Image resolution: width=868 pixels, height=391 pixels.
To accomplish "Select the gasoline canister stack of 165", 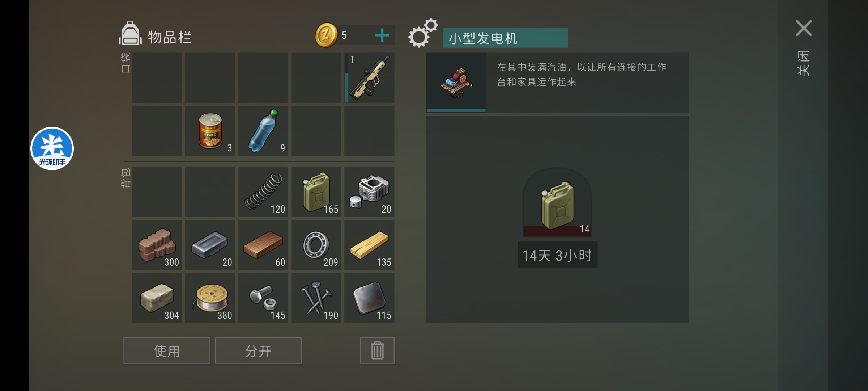I will 316,192.
